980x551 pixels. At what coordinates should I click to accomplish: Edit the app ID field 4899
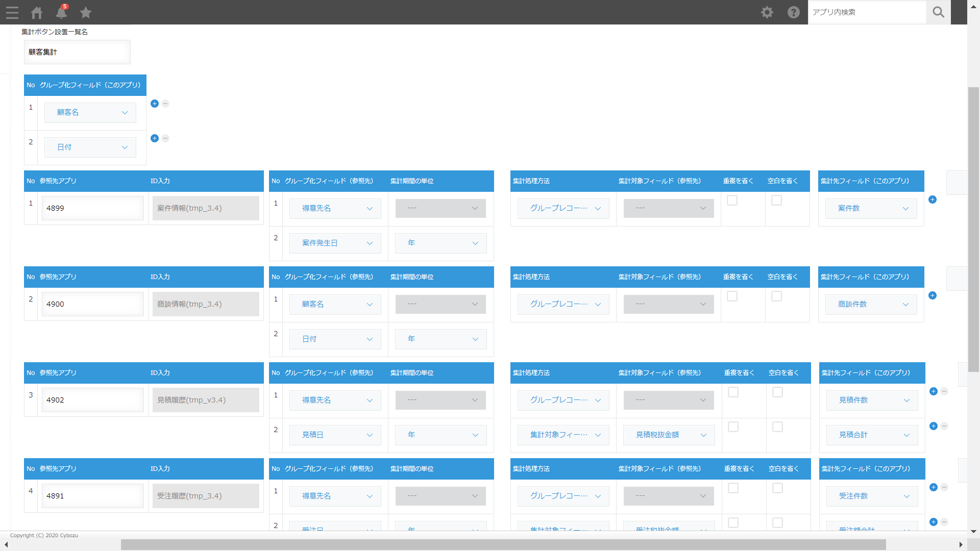[x=93, y=208]
